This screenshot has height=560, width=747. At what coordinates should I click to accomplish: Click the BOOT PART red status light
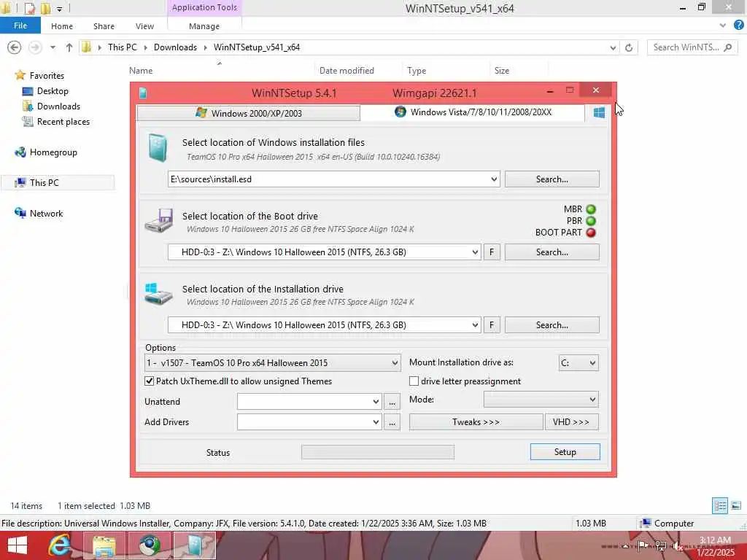click(591, 233)
